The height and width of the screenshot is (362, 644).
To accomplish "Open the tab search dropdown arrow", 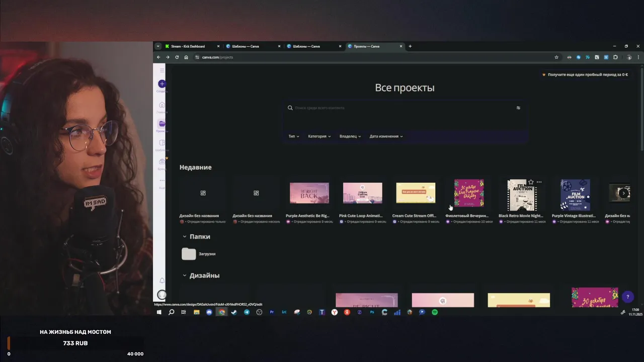I will 158,46.
